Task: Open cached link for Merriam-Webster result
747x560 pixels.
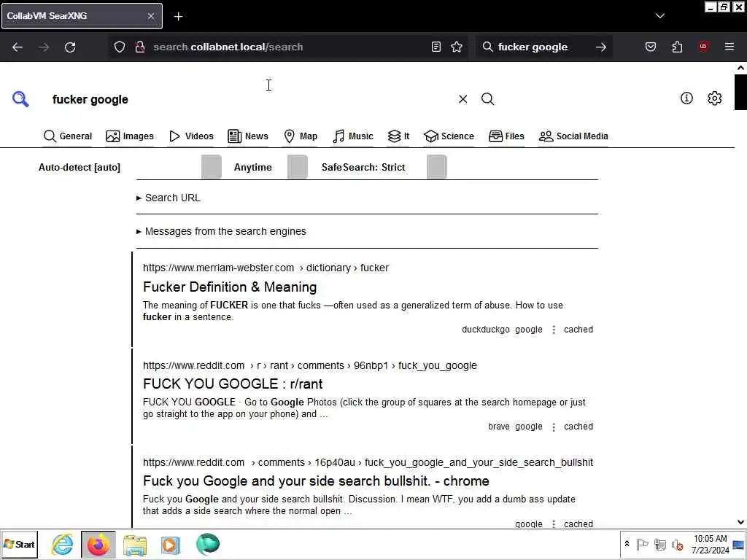Action: [578, 330]
